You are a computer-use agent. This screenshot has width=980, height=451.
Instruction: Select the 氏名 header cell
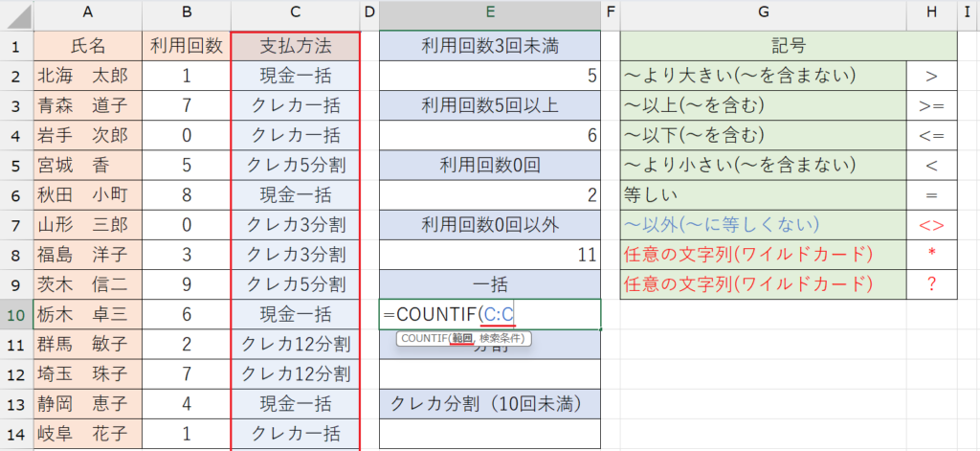(87, 46)
